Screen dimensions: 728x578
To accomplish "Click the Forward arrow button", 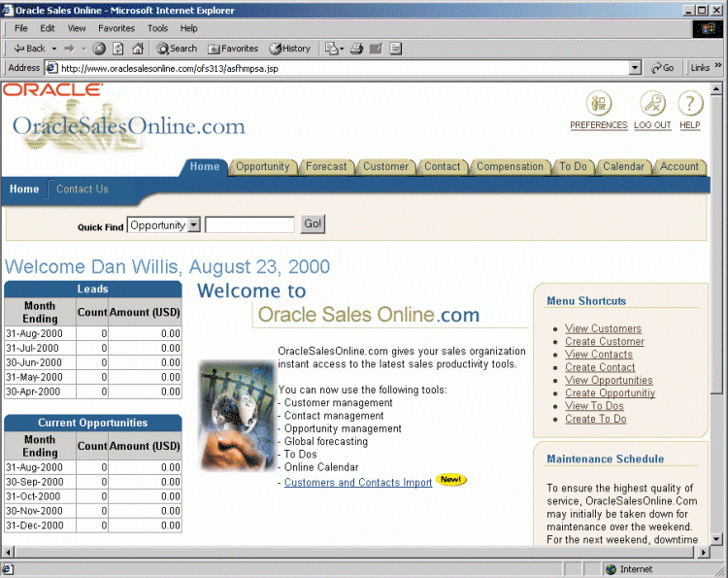I will pyautogui.click(x=69, y=49).
